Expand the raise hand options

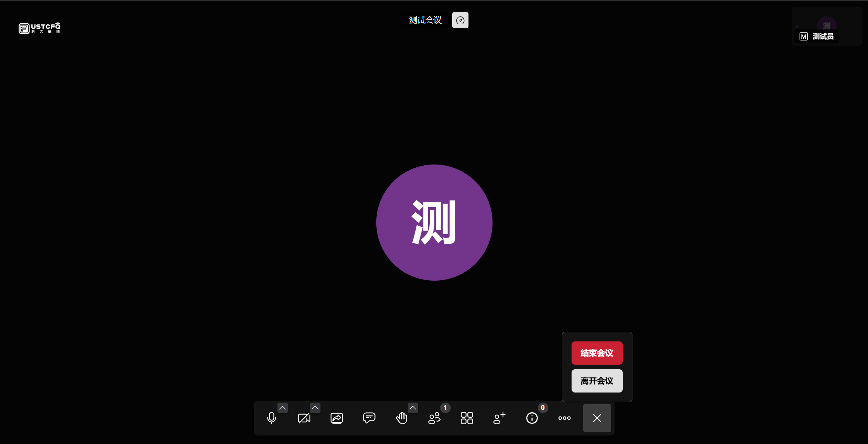point(413,408)
